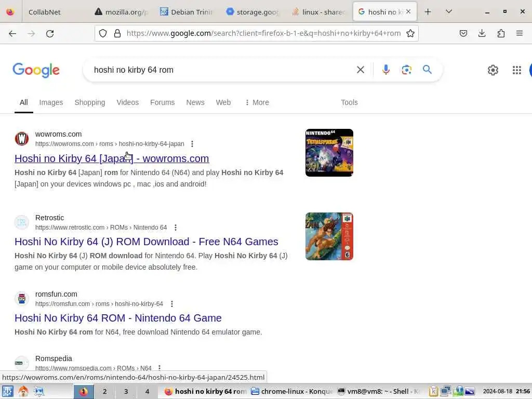
Task: Switch to virtual desktop 2
Action: coord(104,392)
